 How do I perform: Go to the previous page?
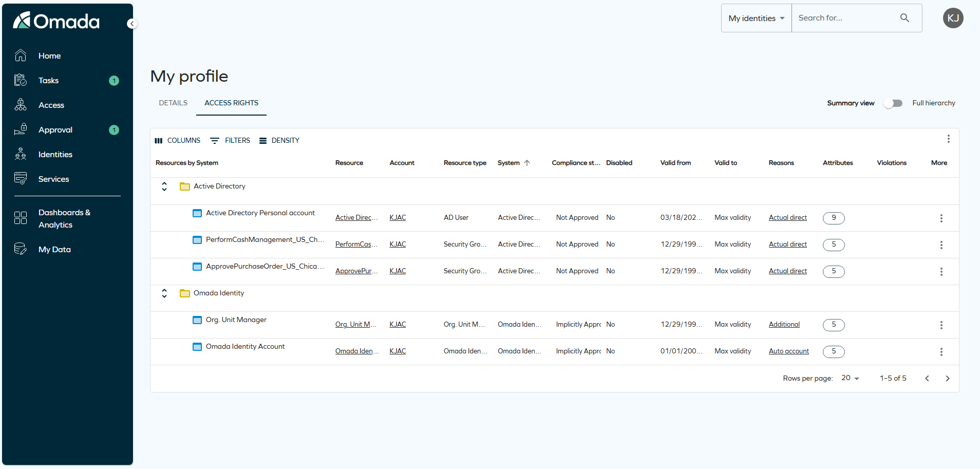coord(927,379)
